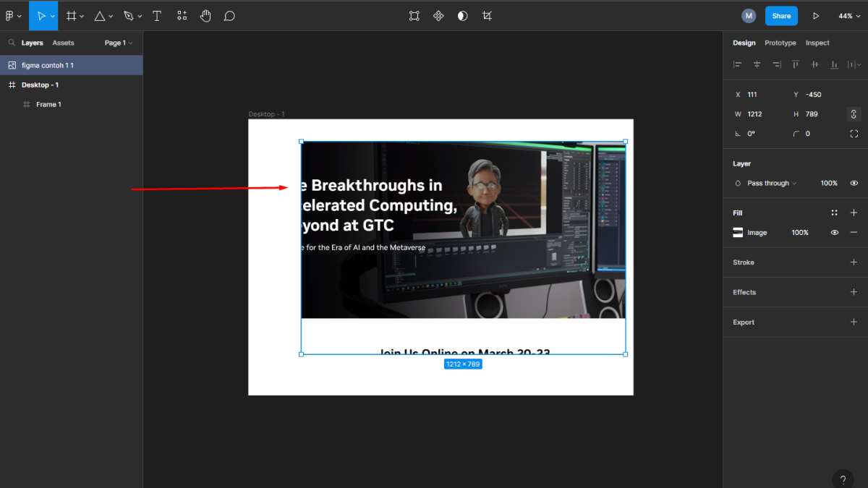Open the Move tool options dropdown

tap(53, 16)
